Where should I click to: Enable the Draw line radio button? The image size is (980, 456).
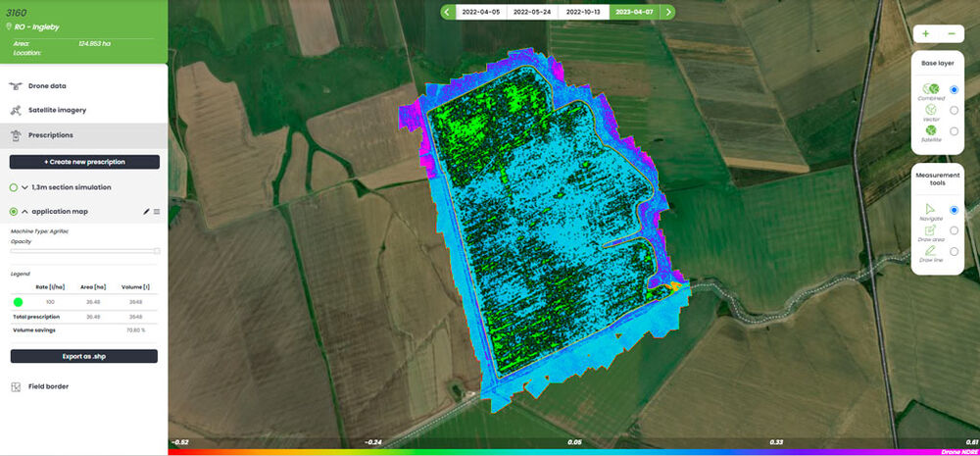(x=954, y=251)
